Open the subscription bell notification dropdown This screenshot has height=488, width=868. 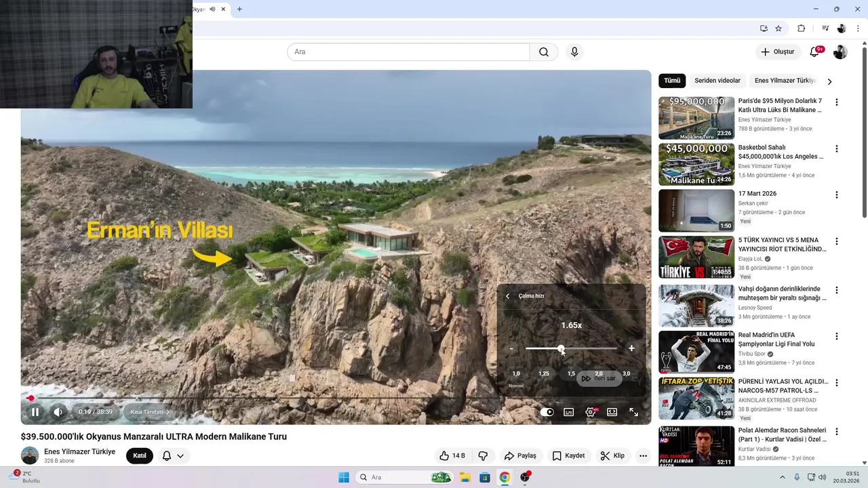[173, 455]
